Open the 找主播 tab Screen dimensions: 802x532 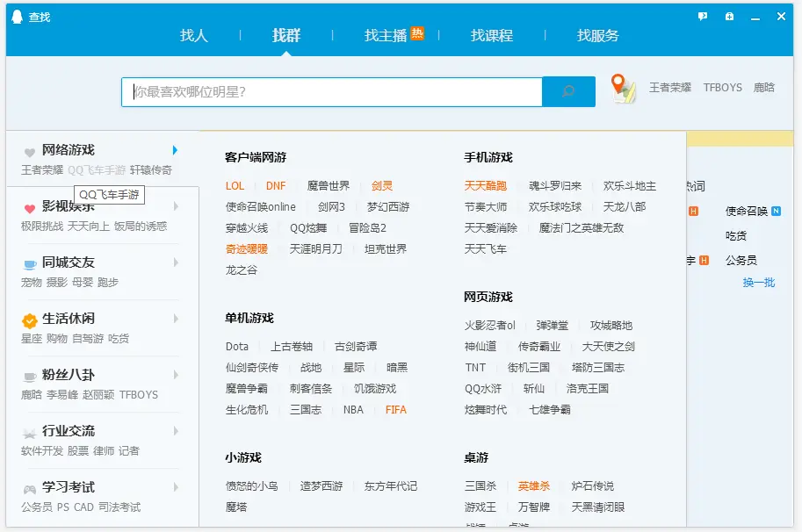pos(386,35)
